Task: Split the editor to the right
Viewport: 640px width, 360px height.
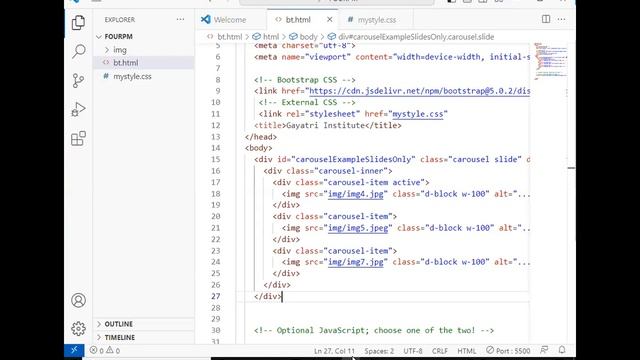Action: (x=546, y=19)
